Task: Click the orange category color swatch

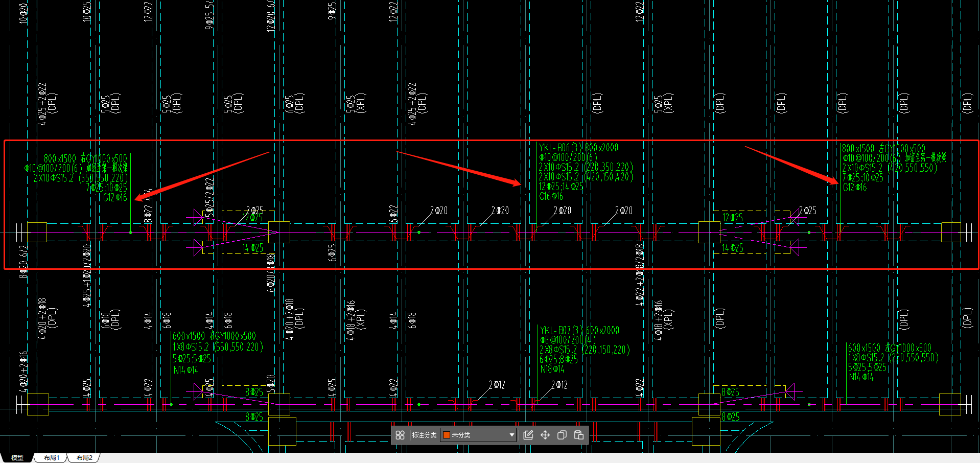Action: (x=446, y=435)
